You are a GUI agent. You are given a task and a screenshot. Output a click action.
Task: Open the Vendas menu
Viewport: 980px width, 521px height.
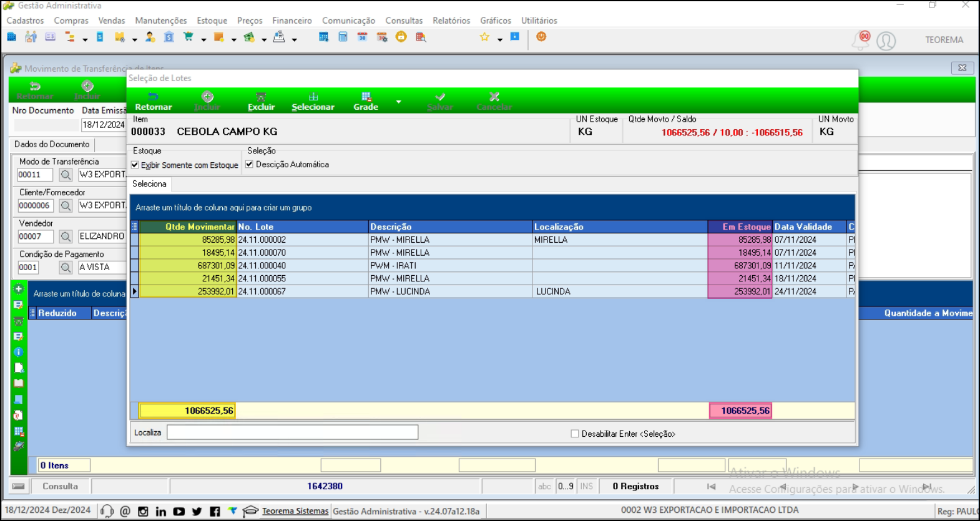[112, 21]
